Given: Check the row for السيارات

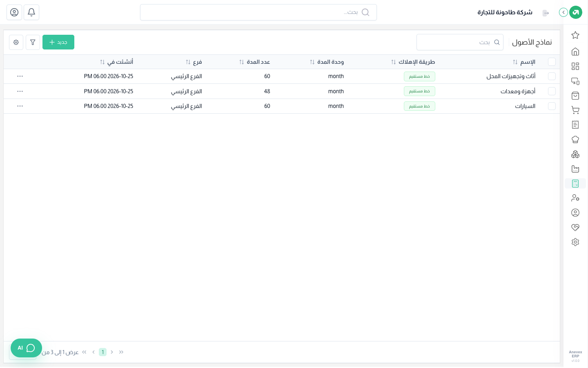Looking at the screenshot, I should (552, 106).
